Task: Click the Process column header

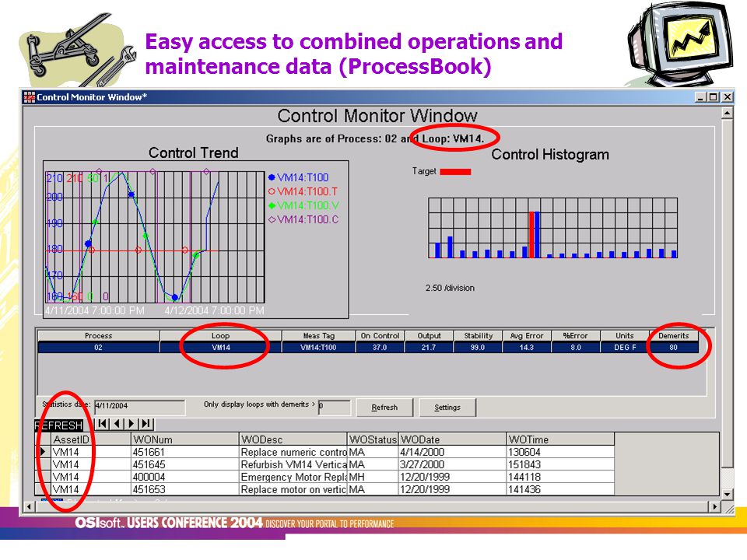Action: point(99,336)
